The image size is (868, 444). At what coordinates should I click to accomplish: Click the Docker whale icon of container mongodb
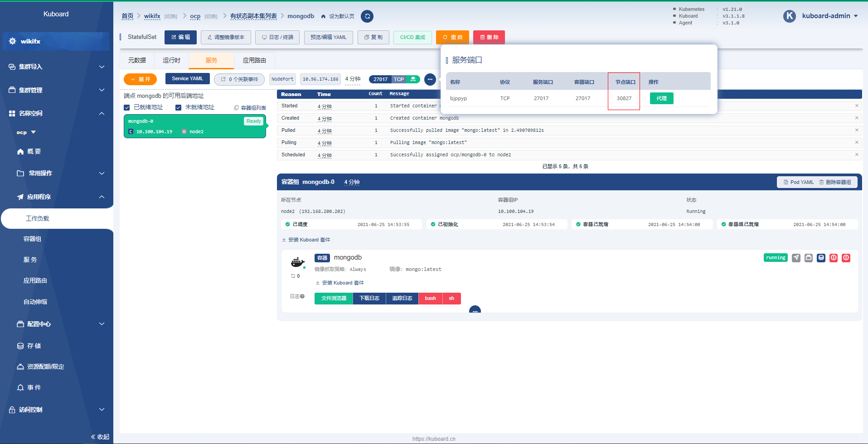pos(297,262)
